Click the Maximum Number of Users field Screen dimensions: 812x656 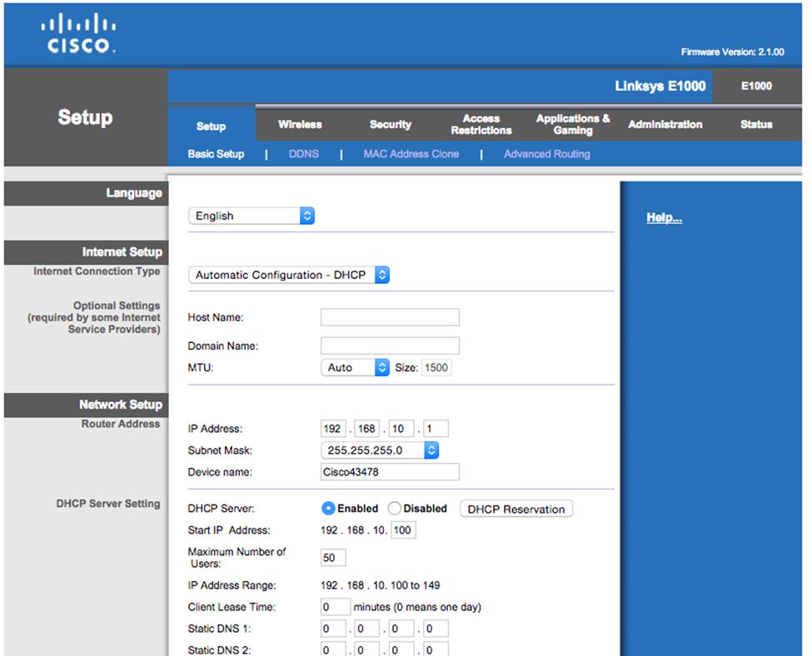click(x=333, y=558)
